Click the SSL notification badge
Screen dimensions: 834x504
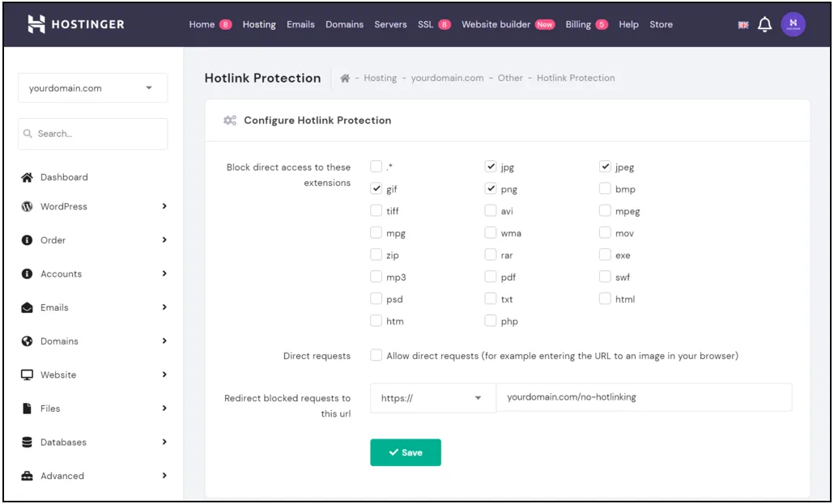[445, 24]
